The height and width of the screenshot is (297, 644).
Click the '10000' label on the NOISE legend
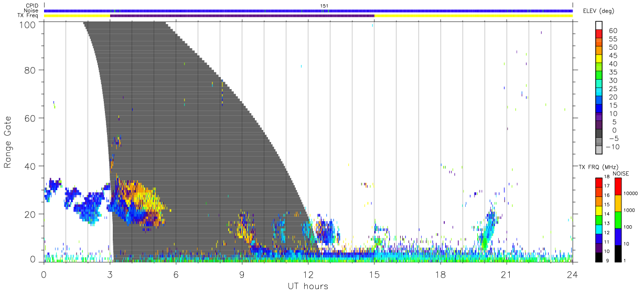pos(630,194)
